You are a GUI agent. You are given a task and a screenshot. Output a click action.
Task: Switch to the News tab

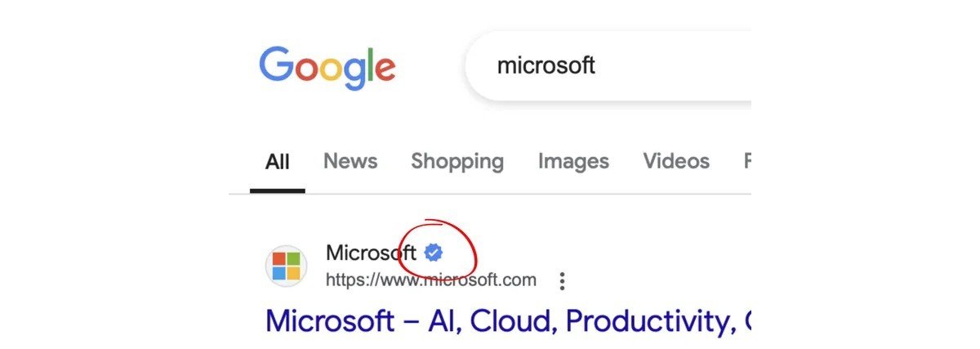coord(350,161)
